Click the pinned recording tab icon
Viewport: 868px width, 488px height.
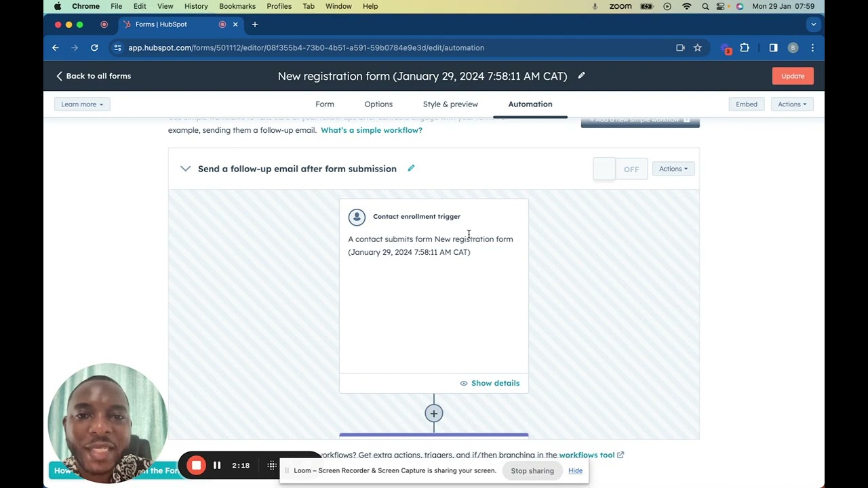(104, 24)
